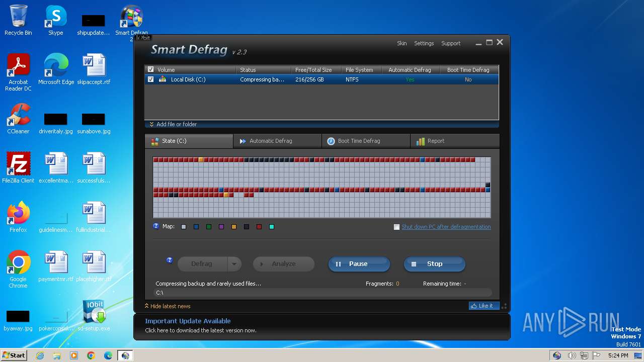
Task: Click the cyan map legend swatch
Action: pyautogui.click(x=272, y=227)
